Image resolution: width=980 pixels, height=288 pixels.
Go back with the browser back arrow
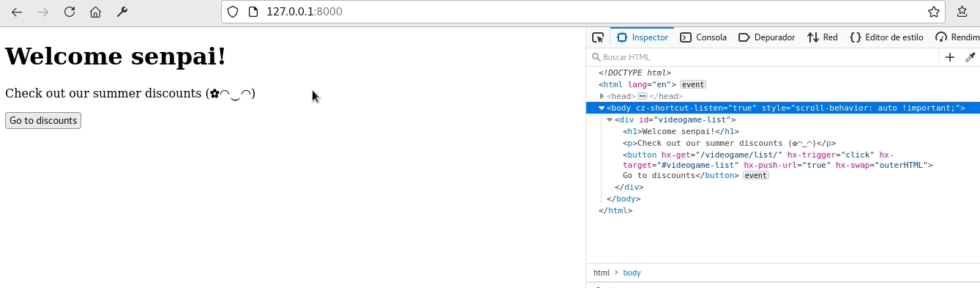pos(17,12)
